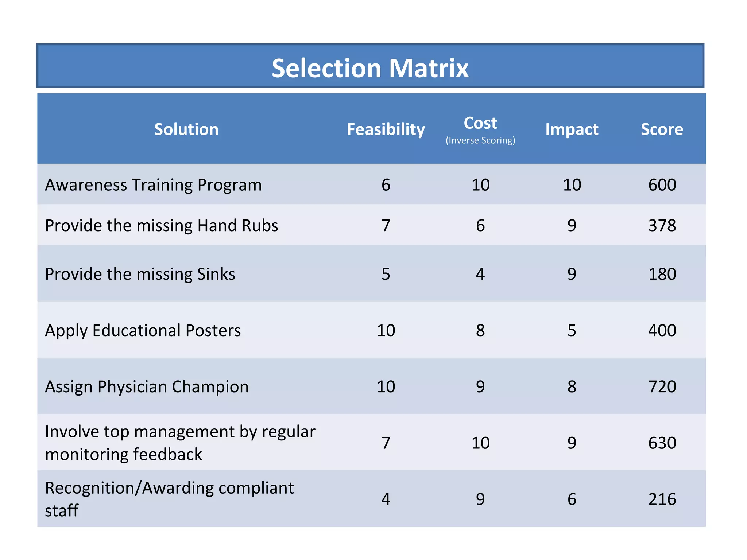The width and height of the screenshot is (747, 560).
Task: Click Recognition/Awarding compliant staff label
Action: point(169,498)
